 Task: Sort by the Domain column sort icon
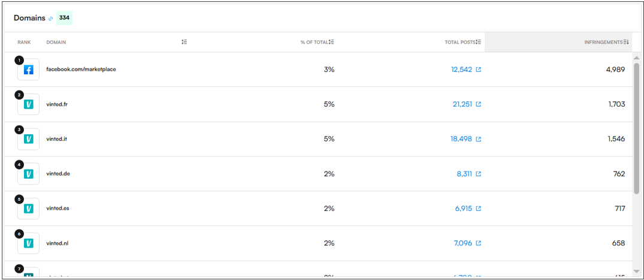click(x=185, y=42)
